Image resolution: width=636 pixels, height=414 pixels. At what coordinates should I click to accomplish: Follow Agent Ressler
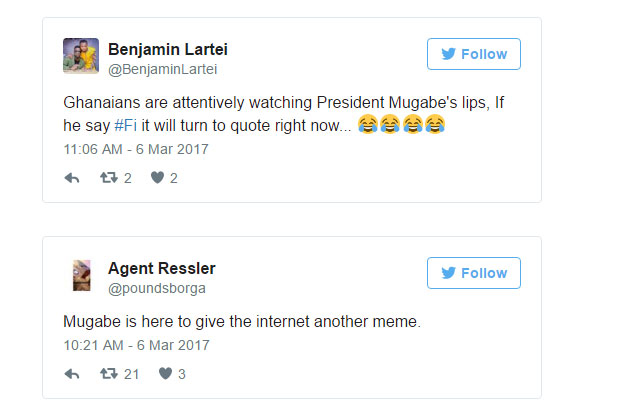click(x=474, y=273)
